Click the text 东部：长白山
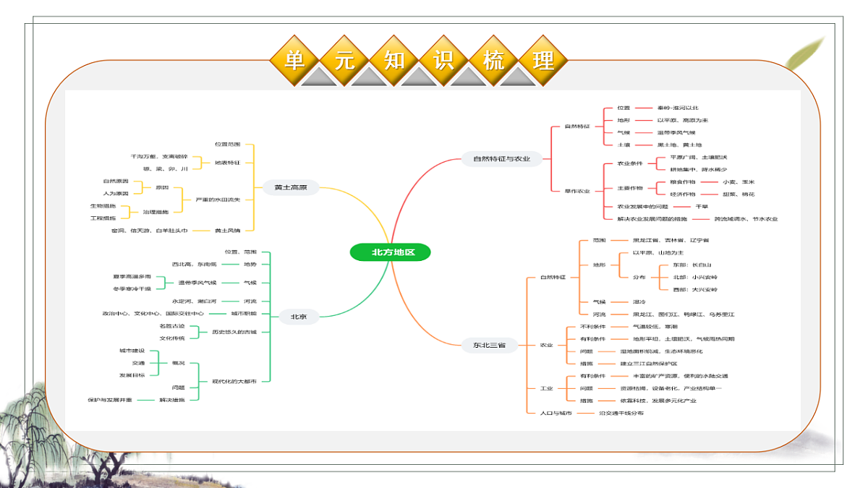The width and height of the screenshot is (868, 488). pyautogui.click(x=692, y=265)
